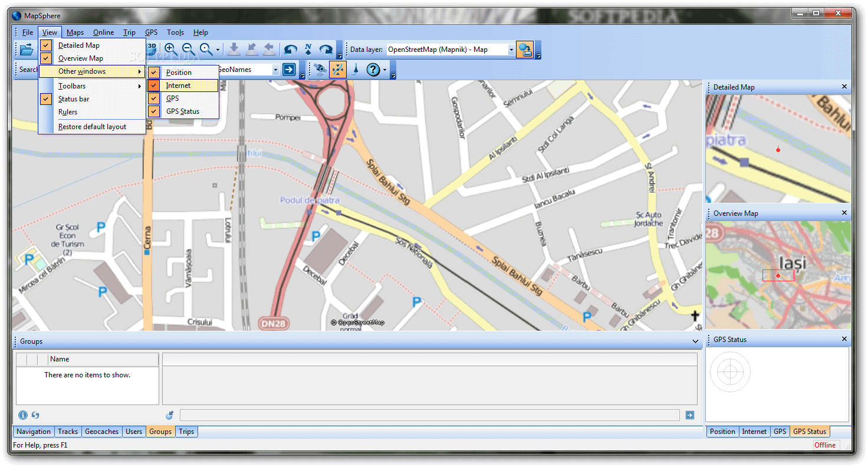Switch to the Users tab

tap(134, 432)
